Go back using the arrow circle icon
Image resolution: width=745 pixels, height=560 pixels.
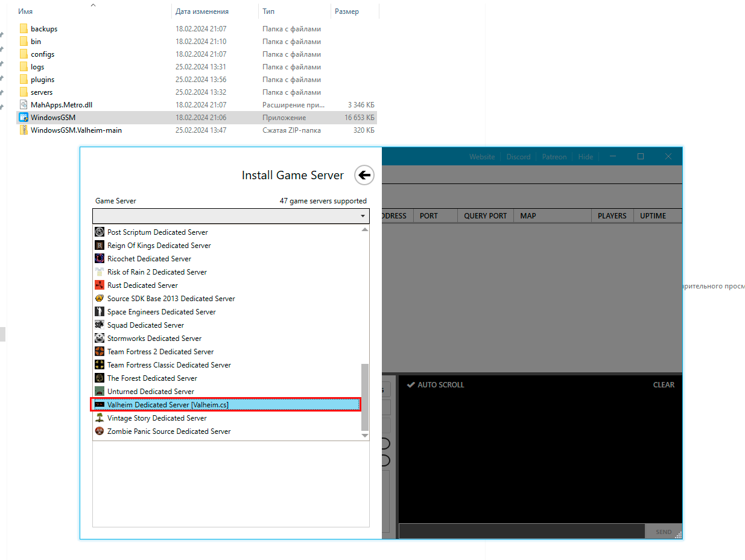[364, 175]
